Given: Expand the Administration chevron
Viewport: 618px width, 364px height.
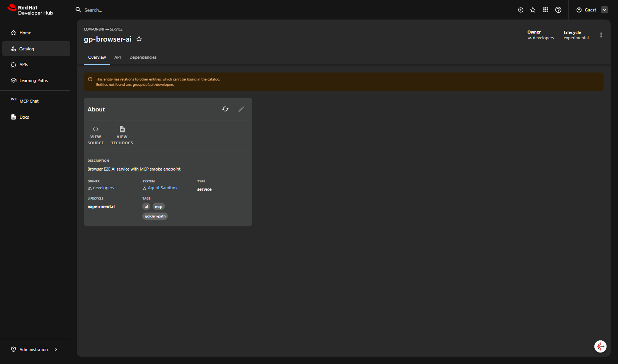Looking at the screenshot, I should [x=56, y=350].
